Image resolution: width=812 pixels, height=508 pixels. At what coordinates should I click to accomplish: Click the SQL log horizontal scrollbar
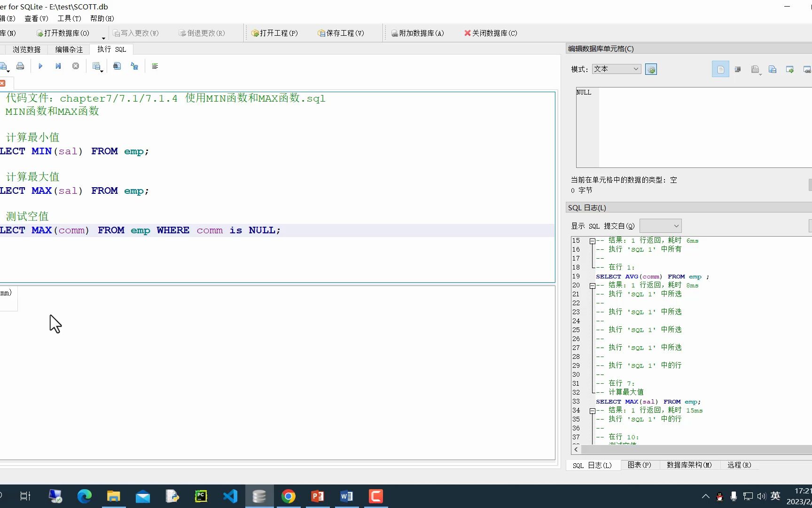(696, 449)
